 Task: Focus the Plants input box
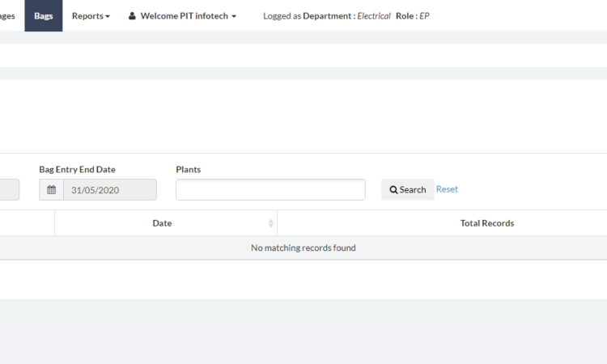coord(270,190)
